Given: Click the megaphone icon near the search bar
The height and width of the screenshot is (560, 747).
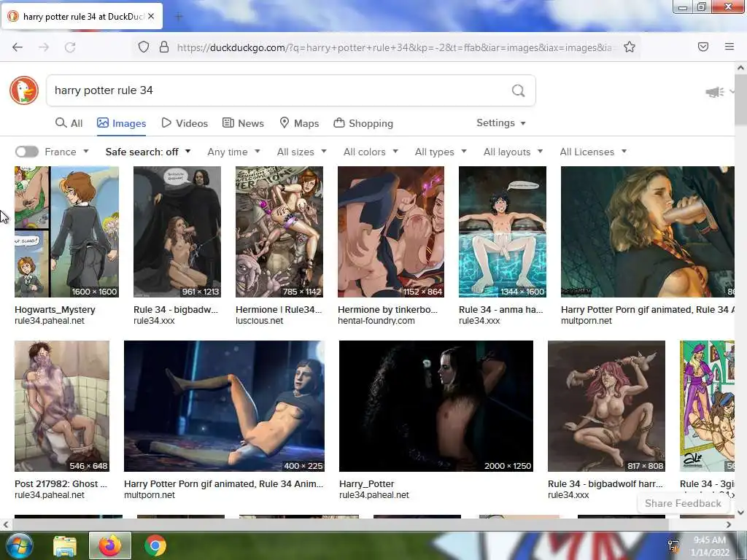Looking at the screenshot, I should point(715,92).
